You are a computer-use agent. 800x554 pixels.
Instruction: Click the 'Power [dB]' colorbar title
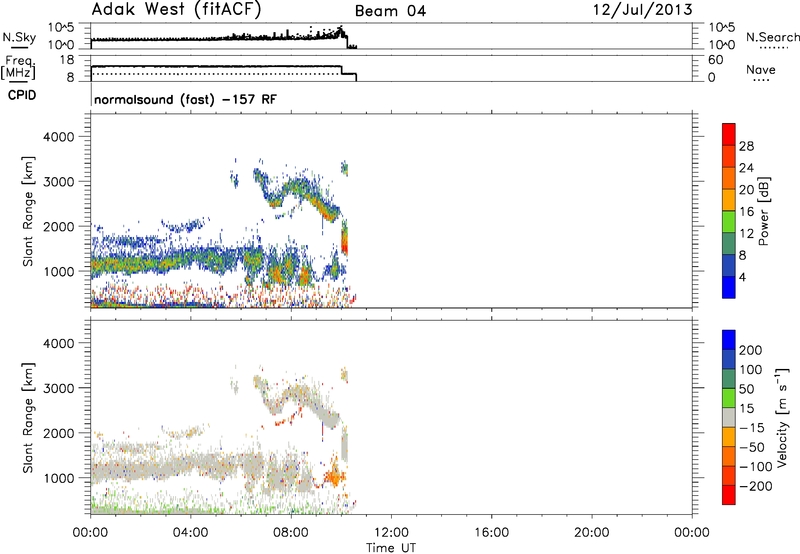coord(763,211)
